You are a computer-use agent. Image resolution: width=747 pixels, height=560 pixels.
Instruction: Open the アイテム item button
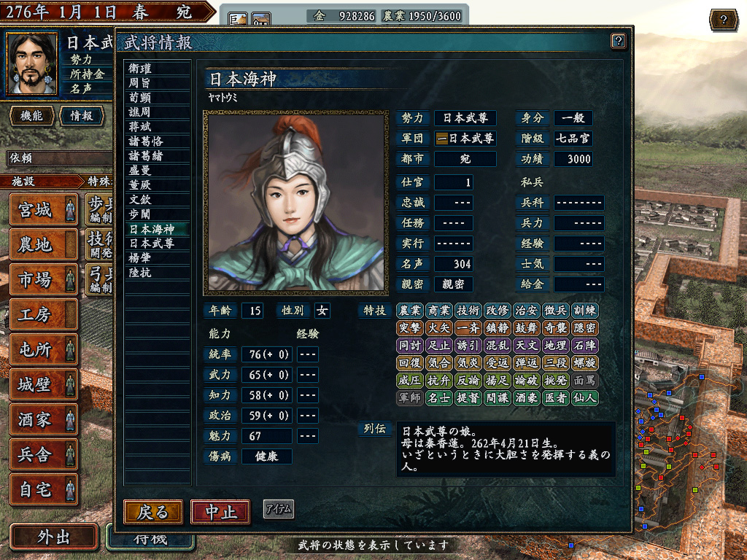(279, 509)
